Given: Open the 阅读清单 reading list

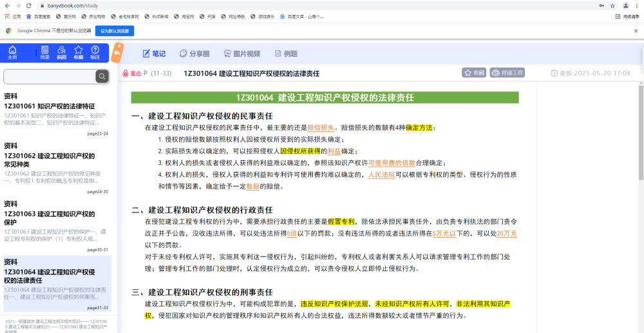Looking at the screenshot, I should tap(627, 17).
